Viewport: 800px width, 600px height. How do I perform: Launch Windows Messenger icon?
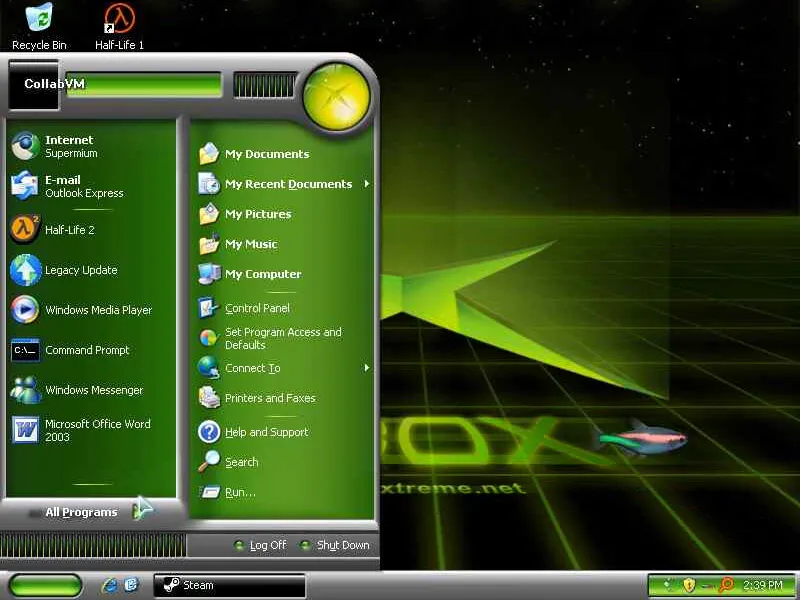coord(26,390)
